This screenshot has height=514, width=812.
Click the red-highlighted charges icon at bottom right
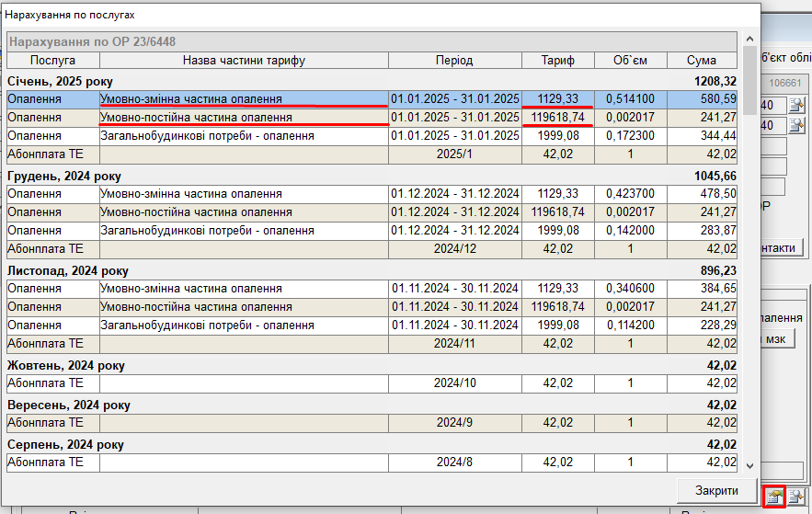(x=773, y=497)
